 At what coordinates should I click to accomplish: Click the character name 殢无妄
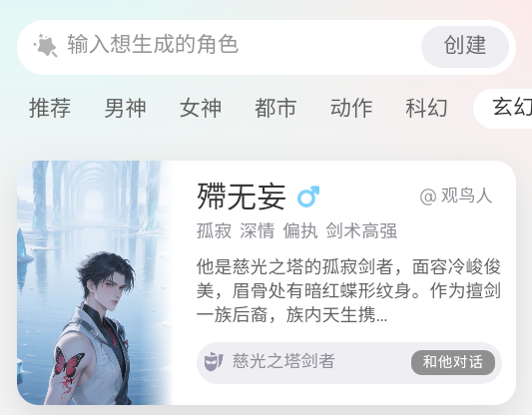(241, 197)
